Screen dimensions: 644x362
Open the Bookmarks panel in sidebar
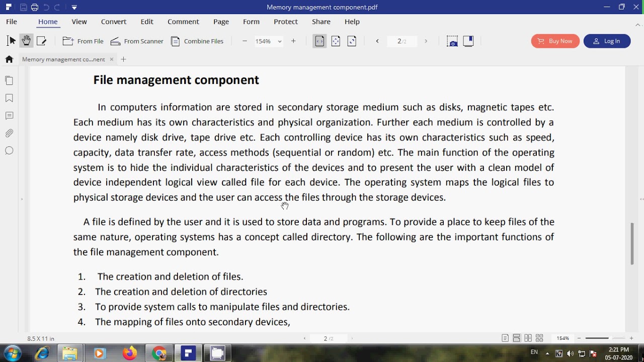[x=9, y=98]
